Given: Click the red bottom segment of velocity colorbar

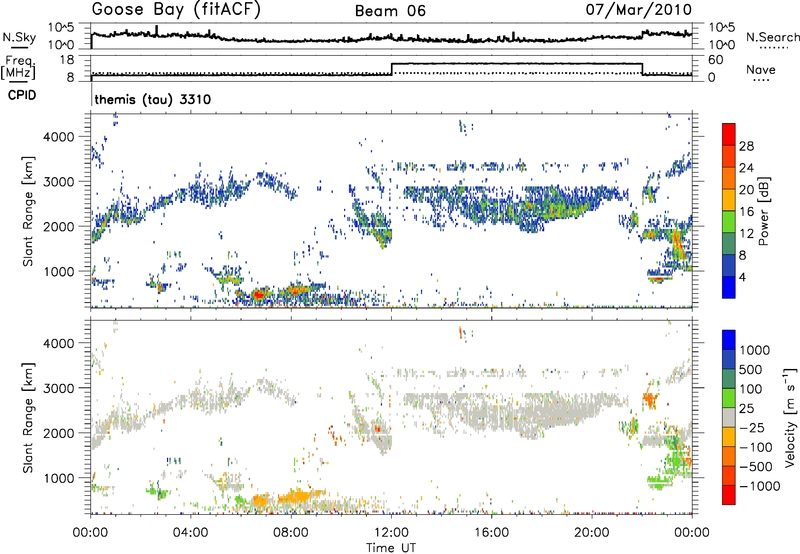Looking at the screenshot, I should [729, 495].
